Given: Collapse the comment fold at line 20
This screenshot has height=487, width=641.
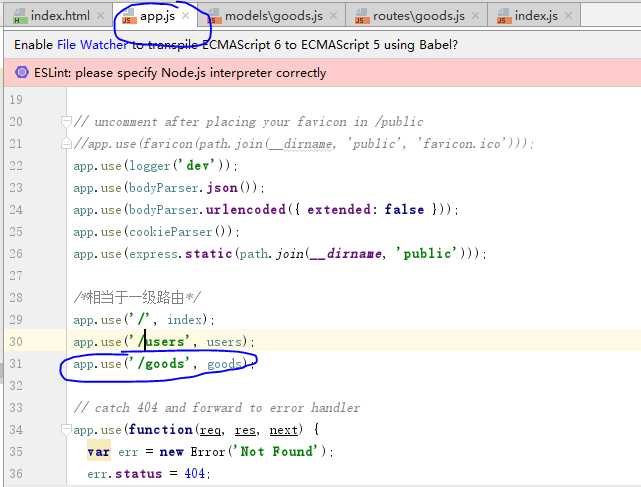Looking at the screenshot, I should coord(65,121).
